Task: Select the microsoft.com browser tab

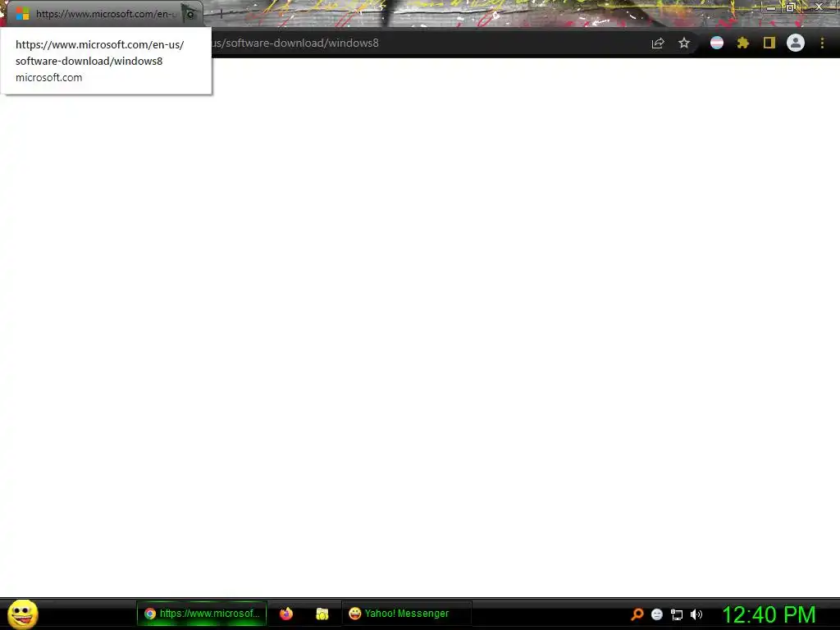Action: coord(104,14)
